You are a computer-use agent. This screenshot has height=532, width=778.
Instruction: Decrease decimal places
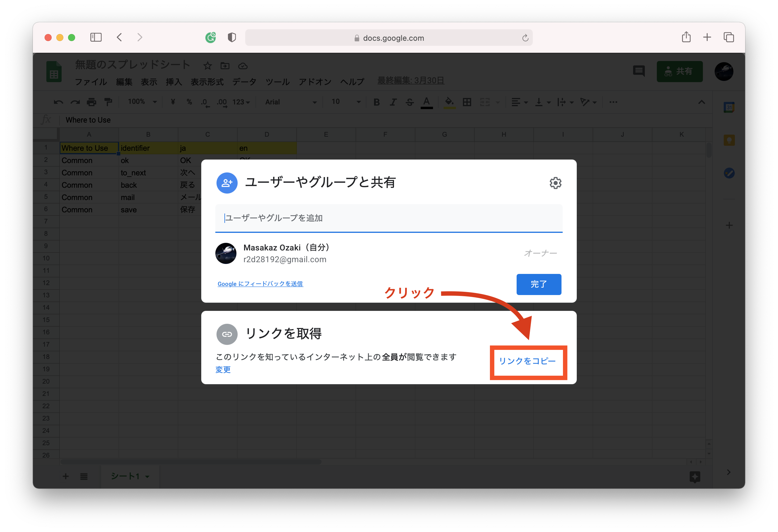click(x=205, y=102)
